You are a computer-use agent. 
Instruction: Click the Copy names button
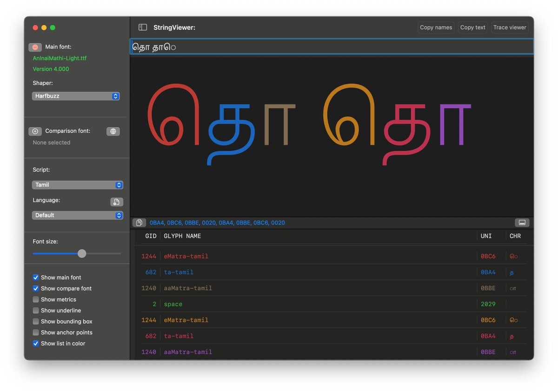[436, 27]
